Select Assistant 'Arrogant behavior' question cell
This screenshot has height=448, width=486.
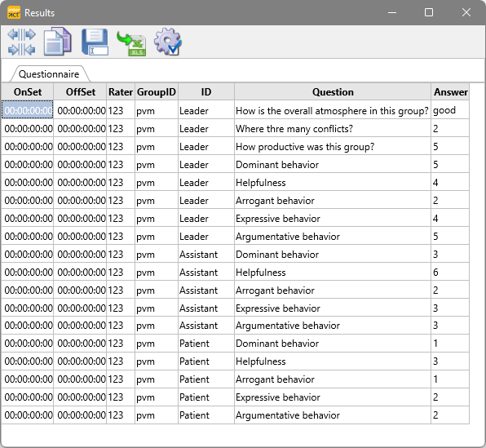[333, 290]
